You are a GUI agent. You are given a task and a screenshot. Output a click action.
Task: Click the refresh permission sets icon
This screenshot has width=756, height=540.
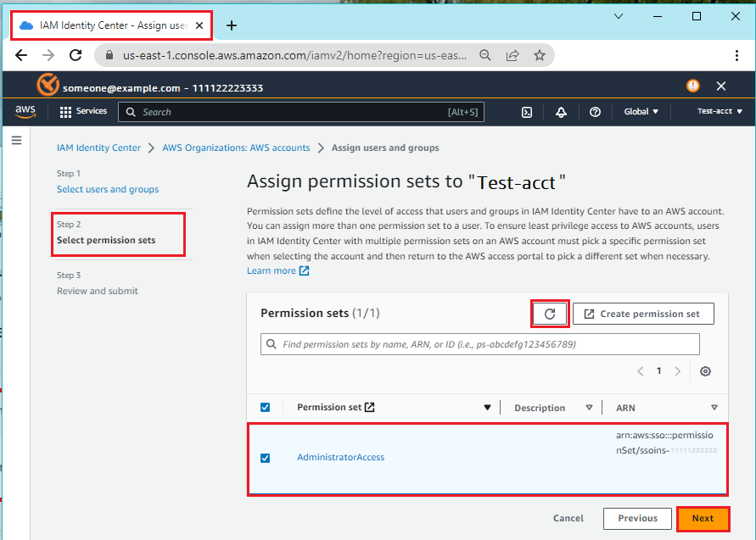point(549,314)
